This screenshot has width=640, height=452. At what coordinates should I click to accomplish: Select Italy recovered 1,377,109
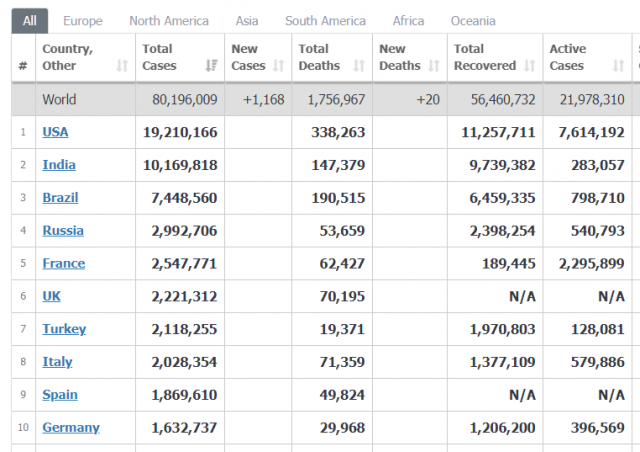502,362
